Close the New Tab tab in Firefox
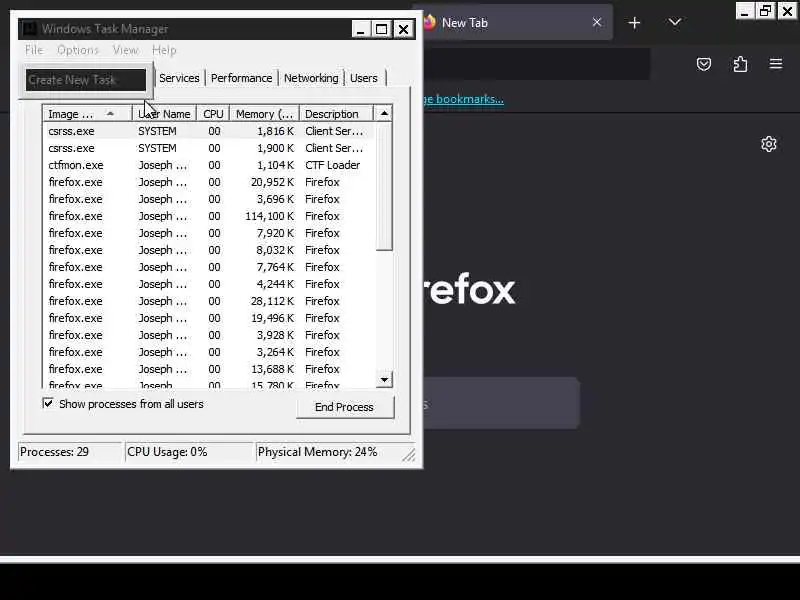800x600 pixels. click(x=597, y=22)
